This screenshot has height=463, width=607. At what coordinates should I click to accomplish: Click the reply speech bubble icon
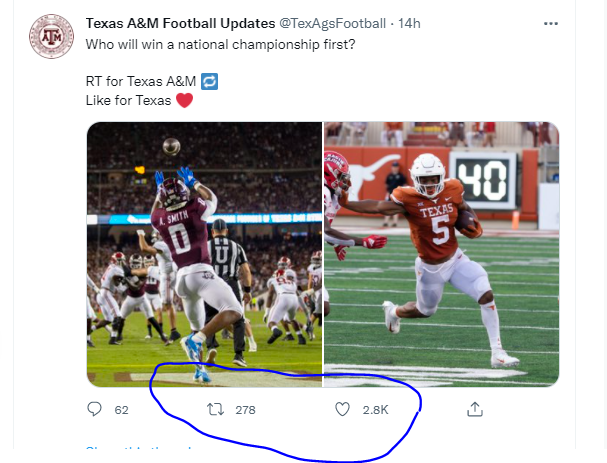95,409
